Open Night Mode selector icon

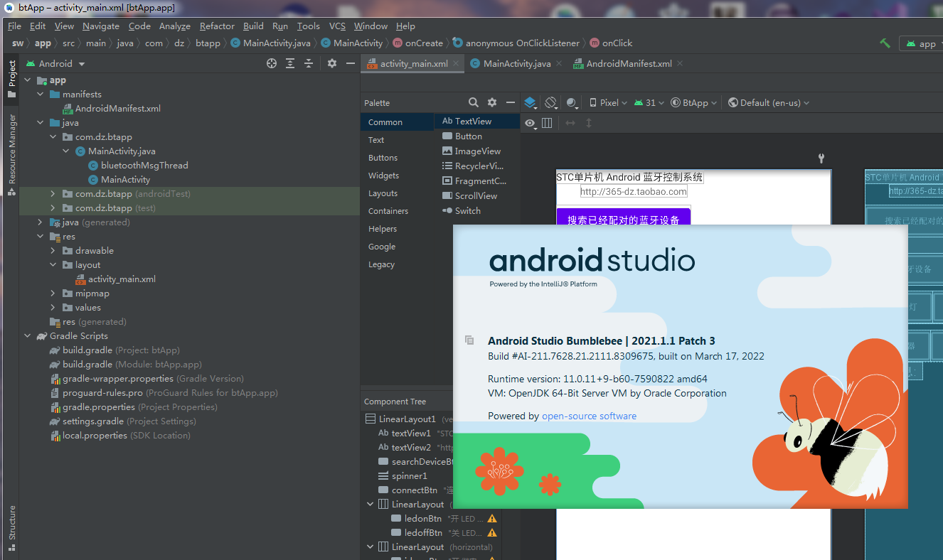click(x=572, y=102)
